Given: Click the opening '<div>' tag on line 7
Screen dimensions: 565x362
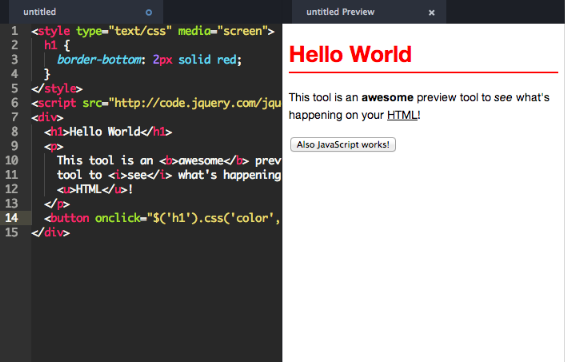Looking at the screenshot, I should [47, 117].
